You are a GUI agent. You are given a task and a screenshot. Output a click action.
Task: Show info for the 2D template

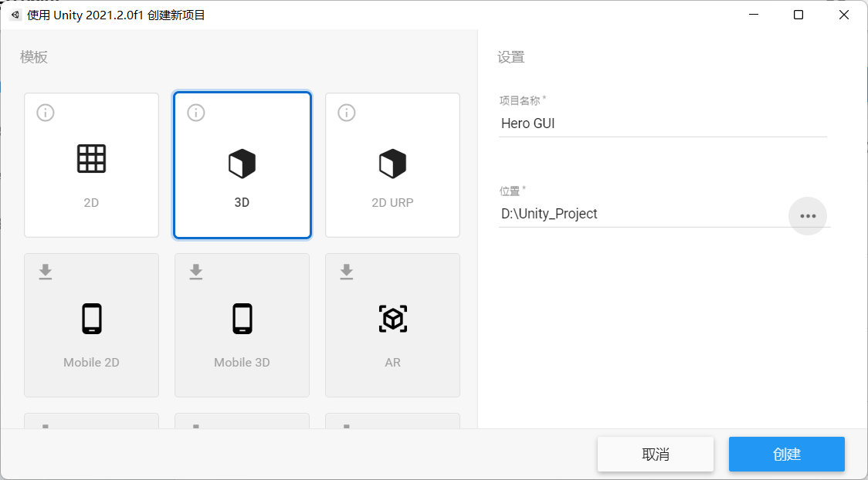click(46, 113)
